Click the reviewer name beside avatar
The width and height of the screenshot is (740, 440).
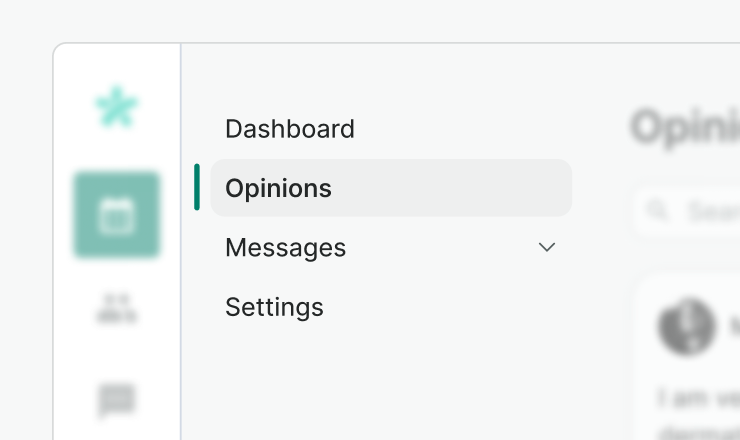733,326
